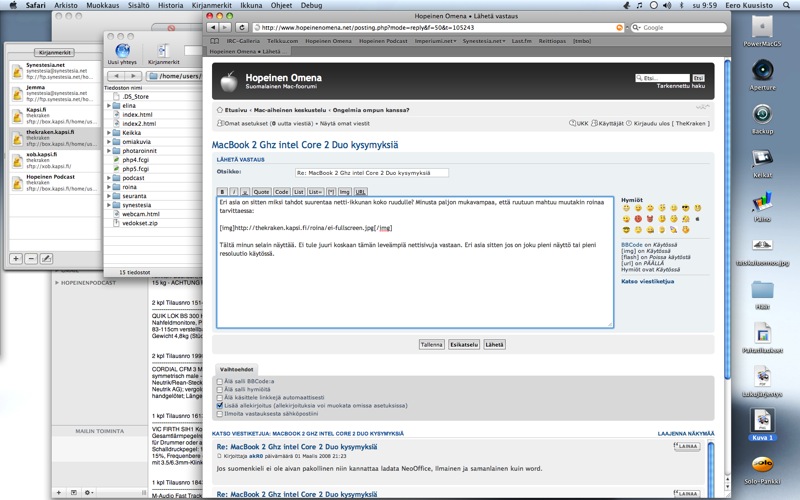Click the forum Etsi search field
The width and height of the screenshot is (800, 500).
662,78
